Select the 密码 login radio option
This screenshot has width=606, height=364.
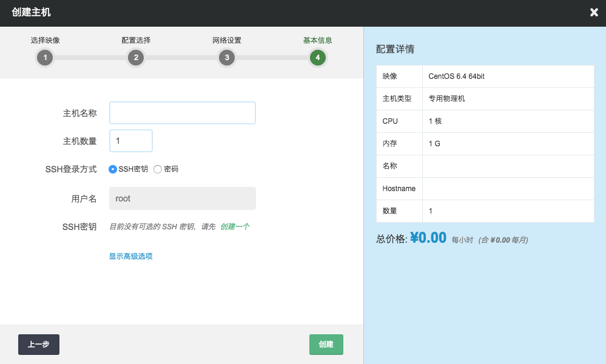point(158,169)
